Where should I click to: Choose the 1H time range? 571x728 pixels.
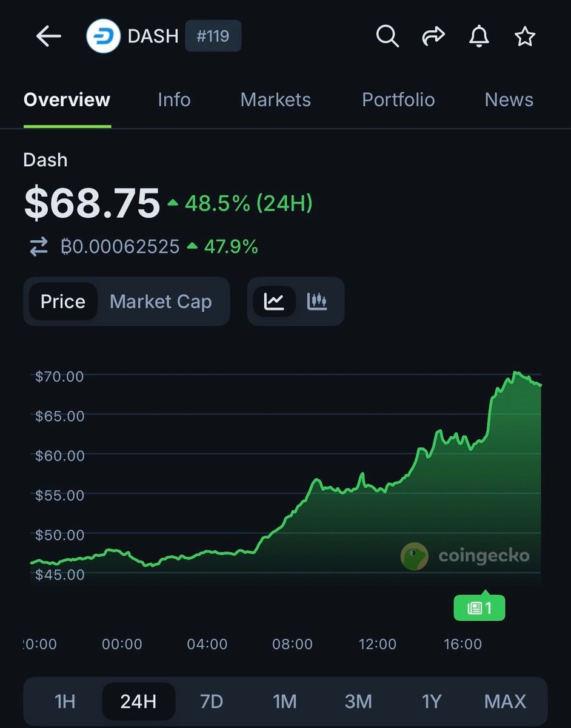[x=65, y=702]
